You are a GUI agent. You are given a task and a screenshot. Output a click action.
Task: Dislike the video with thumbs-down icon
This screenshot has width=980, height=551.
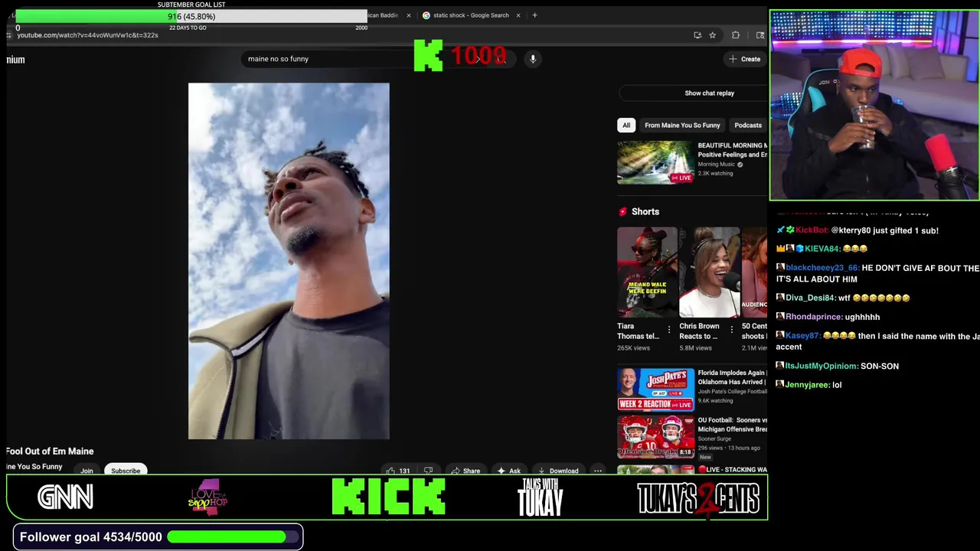click(428, 471)
